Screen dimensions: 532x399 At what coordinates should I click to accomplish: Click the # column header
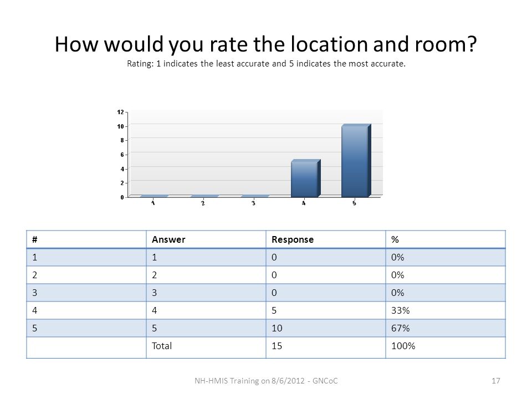tap(86, 239)
